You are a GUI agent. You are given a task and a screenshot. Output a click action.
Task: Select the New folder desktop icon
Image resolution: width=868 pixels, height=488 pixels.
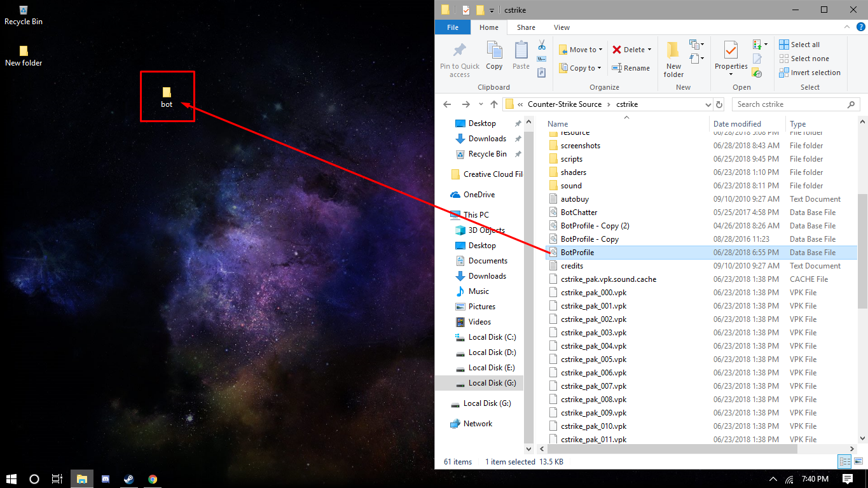[24, 56]
